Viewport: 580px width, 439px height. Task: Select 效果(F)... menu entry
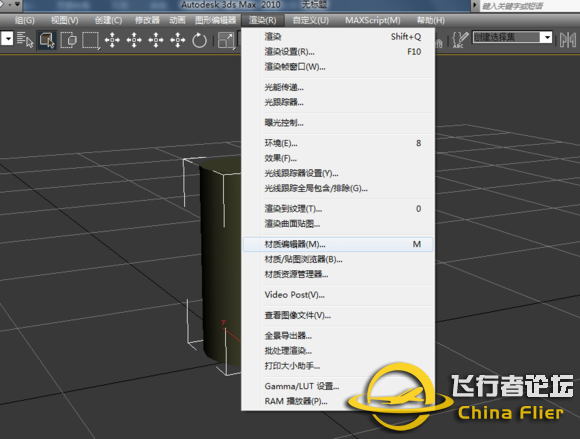338,159
